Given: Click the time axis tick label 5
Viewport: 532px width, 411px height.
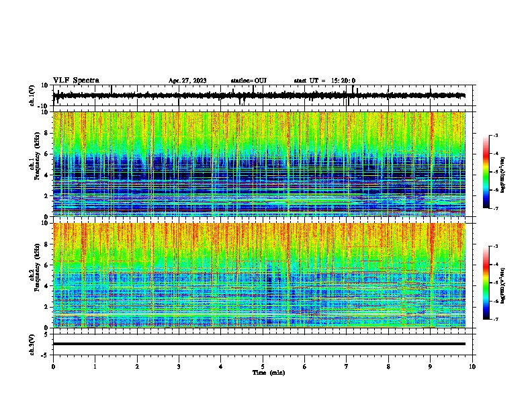Looking at the screenshot, I should click(263, 367).
